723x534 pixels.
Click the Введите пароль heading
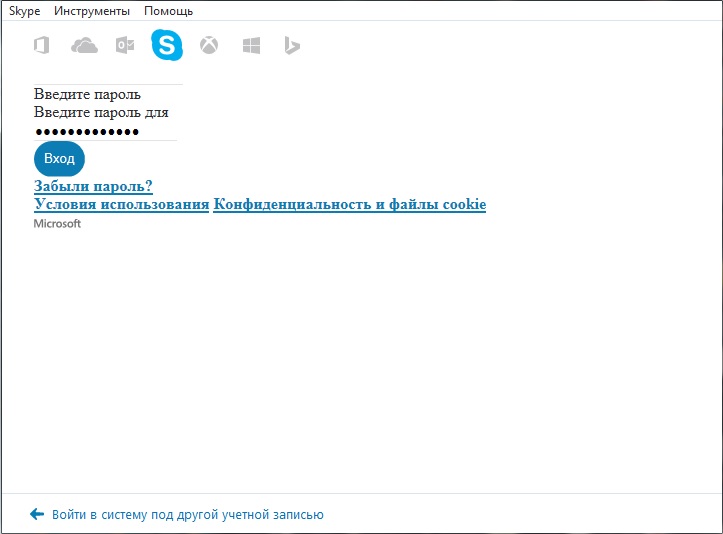click(x=87, y=94)
